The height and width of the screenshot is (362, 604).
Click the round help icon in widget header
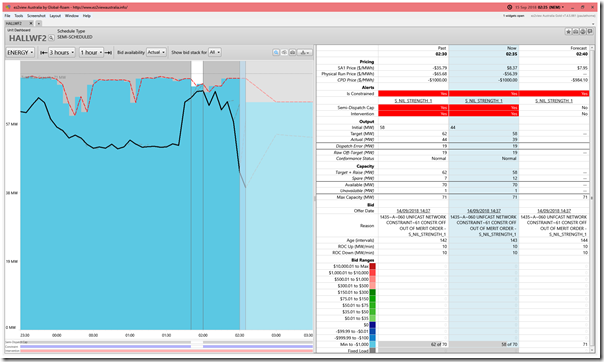click(583, 32)
